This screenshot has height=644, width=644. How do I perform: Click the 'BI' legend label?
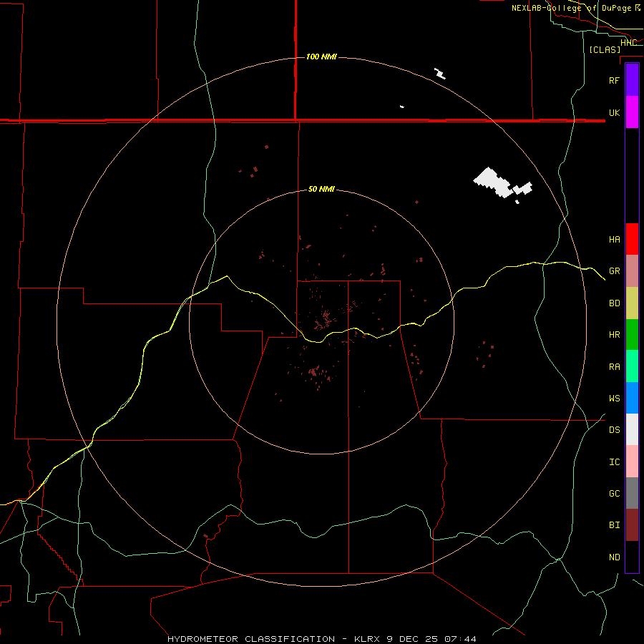pos(615,525)
